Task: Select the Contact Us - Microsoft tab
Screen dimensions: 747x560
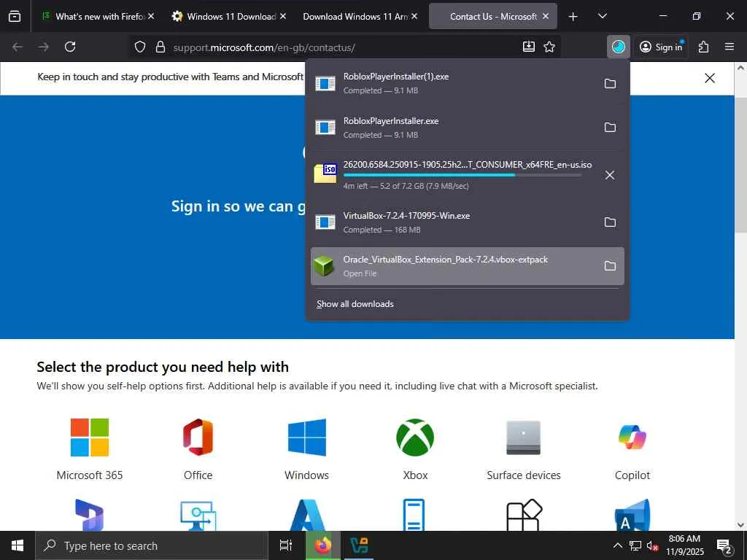Action: [x=493, y=16]
